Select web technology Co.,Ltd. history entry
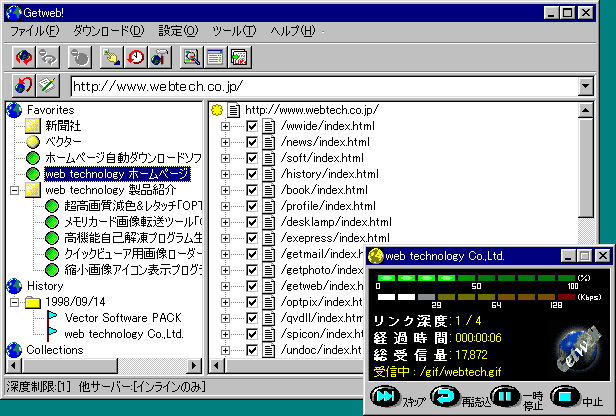Image resolution: width=616 pixels, height=416 pixels. tap(124, 334)
